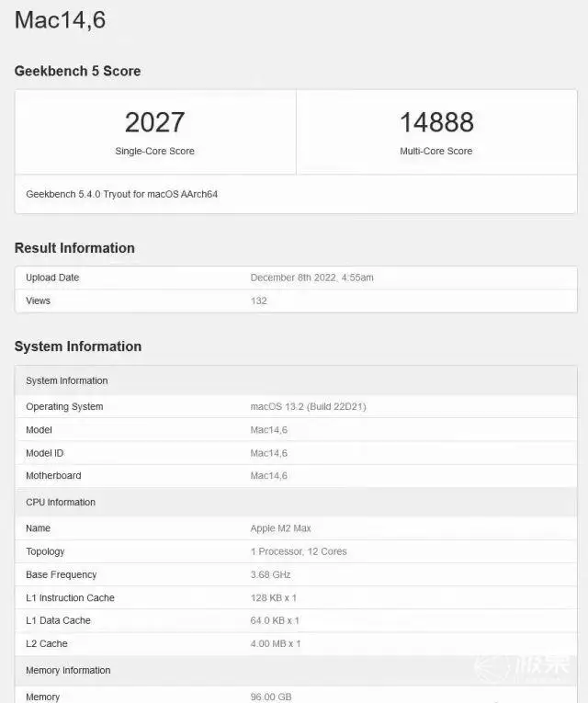The width and height of the screenshot is (588, 703).
Task: Click the Views label
Action: click(38, 300)
